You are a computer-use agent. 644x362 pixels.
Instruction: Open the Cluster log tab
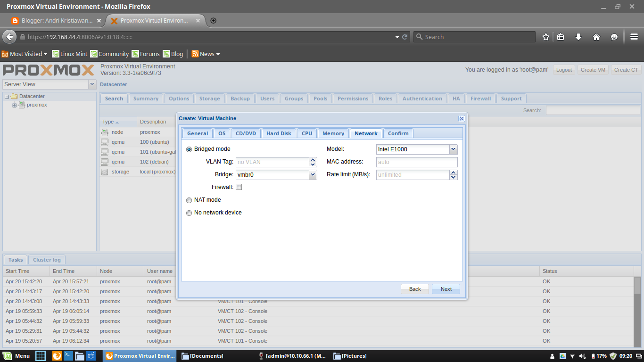(47, 260)
